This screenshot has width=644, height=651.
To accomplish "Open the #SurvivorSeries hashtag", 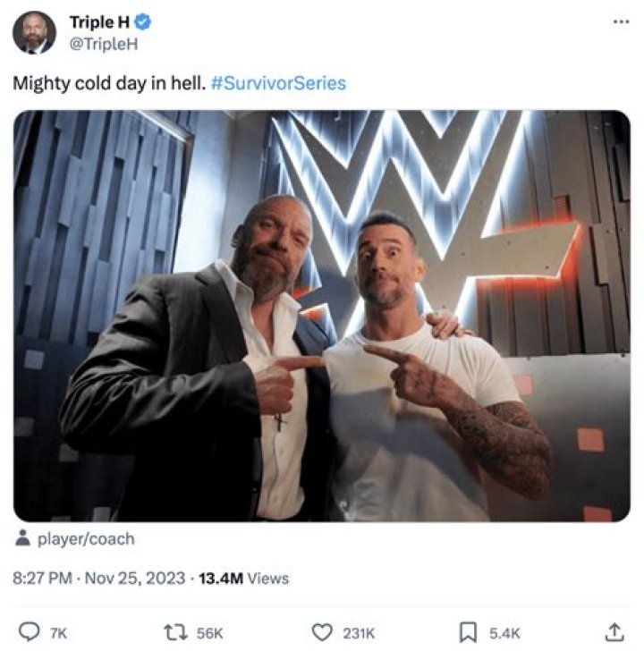I will pos(279,83).
